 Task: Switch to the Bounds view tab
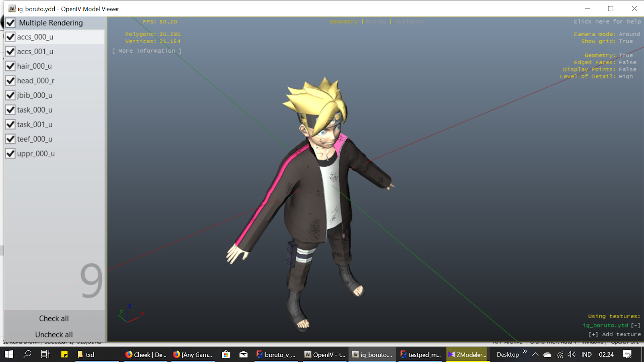(x=376, y=22)
